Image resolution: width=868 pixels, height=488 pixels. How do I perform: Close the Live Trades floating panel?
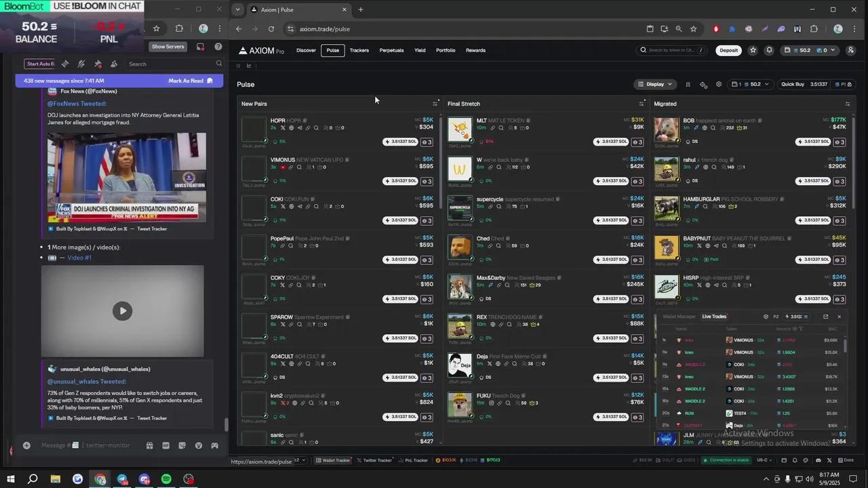(x=839, y=317)
